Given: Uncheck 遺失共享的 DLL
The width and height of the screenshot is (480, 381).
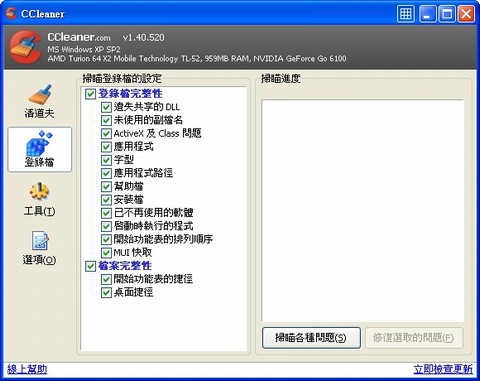Looking at the screenshot, I should pos(106,107).
